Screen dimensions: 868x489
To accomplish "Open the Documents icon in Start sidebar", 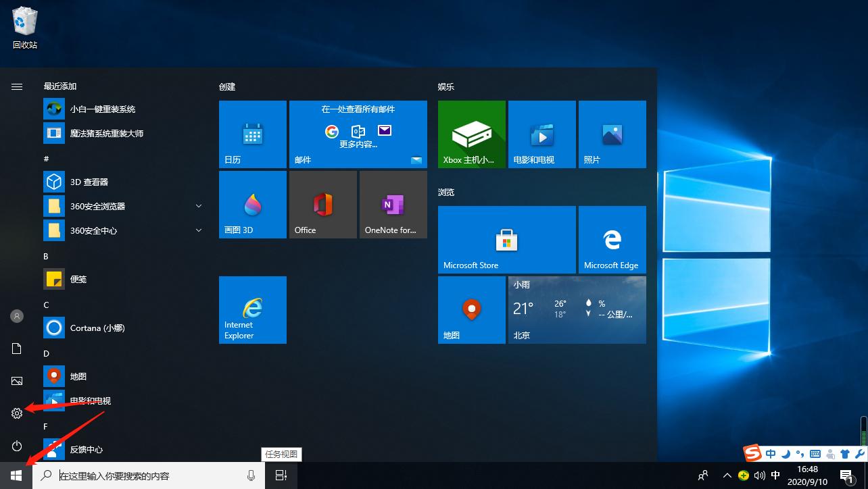I will click(x=16, y=348).
